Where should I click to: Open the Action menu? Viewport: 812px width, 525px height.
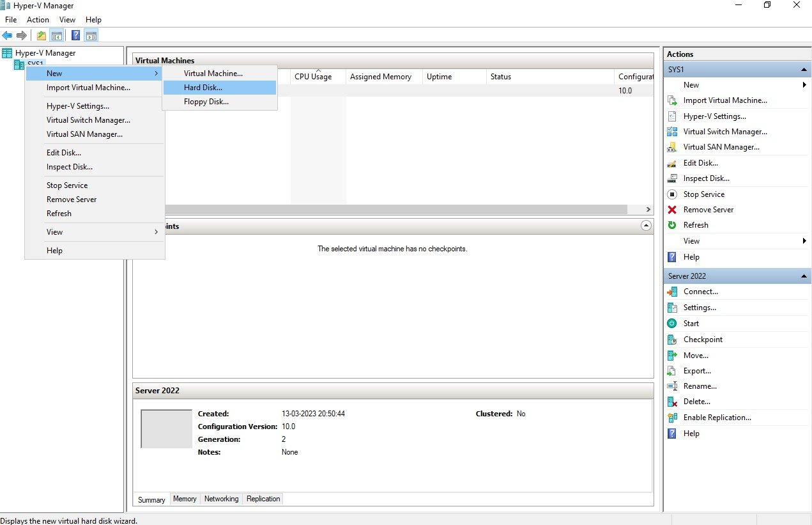point(38,20)
